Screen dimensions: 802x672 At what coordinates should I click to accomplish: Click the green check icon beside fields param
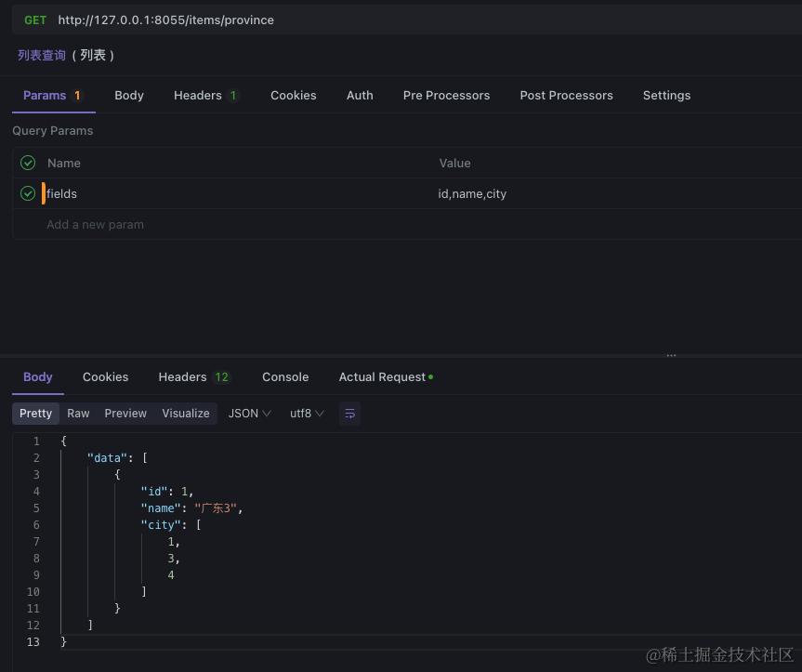point(27,193)
